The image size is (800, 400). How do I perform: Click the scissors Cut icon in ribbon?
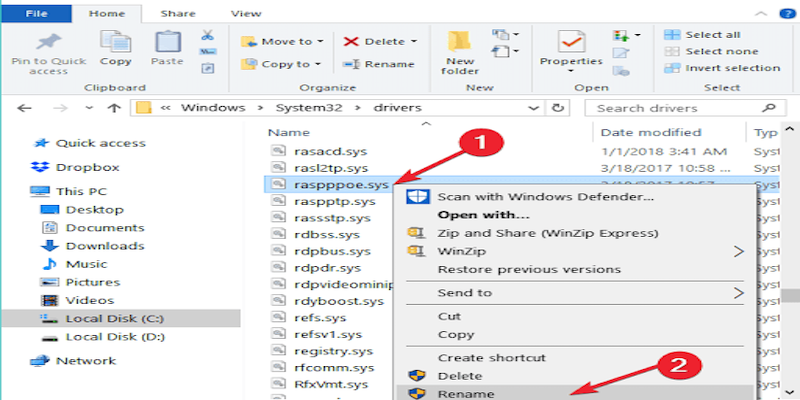pos(208,35)
